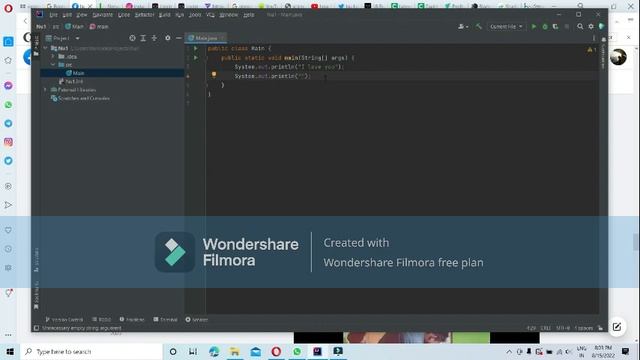Switch to Main.java editor tab
The width and height of the screenshot is (640, 360).
tap(206, 38)
